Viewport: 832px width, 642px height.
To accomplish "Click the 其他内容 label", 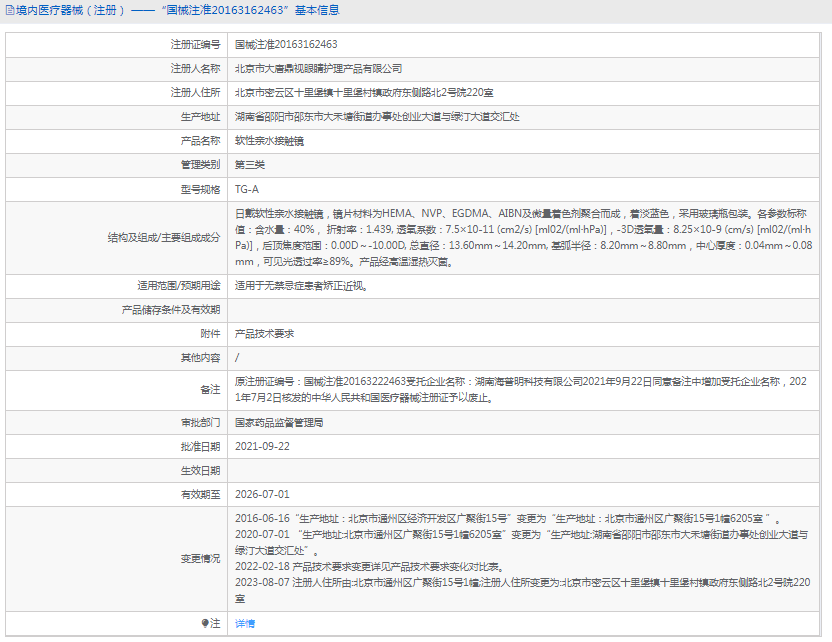I will click(x=200, y=358).
